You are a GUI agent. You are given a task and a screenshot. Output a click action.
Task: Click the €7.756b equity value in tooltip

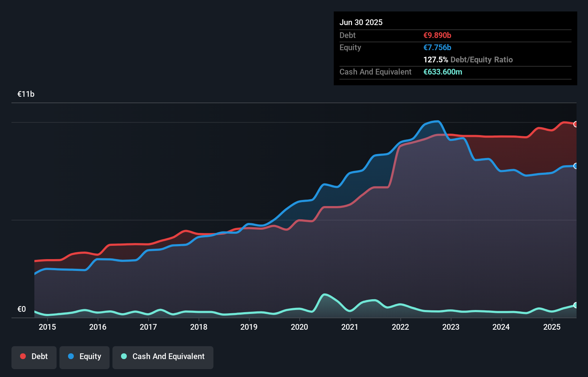tap(437, 47)
